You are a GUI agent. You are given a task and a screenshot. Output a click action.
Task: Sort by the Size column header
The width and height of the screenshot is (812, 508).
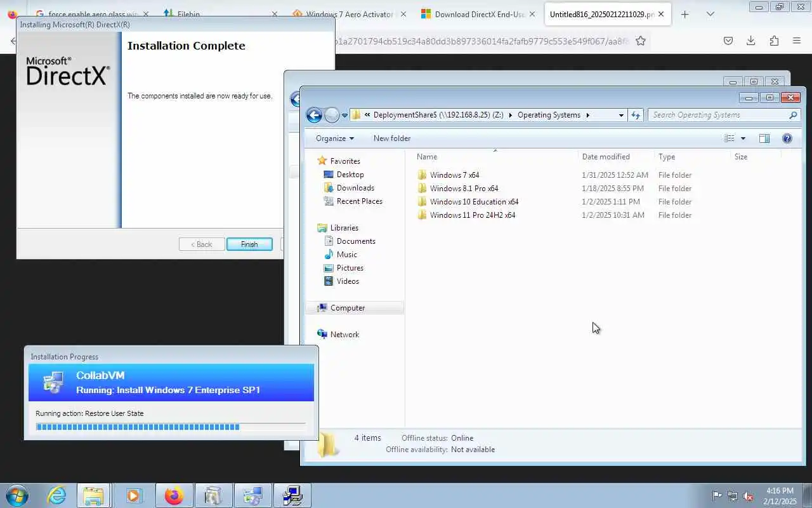(x=741, y=157)
